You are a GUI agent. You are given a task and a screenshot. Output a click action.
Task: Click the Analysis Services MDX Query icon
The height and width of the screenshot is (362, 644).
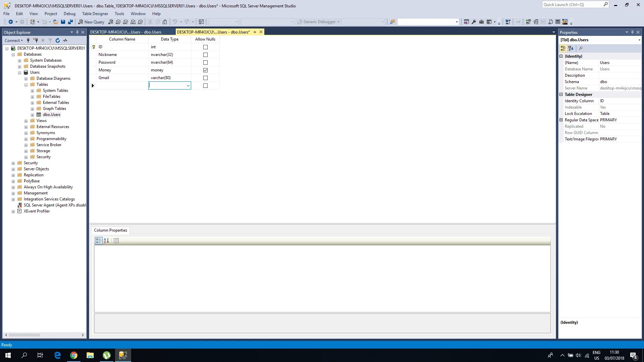point(118,22)
